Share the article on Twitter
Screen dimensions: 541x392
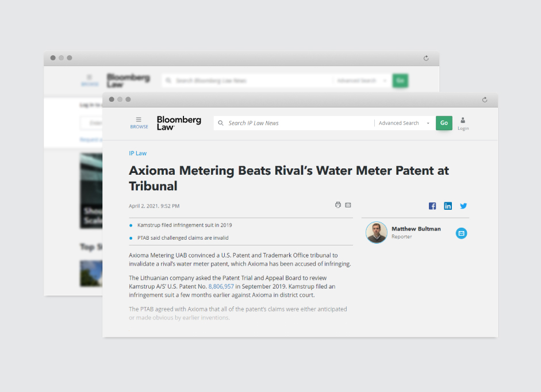click(463, 206)
